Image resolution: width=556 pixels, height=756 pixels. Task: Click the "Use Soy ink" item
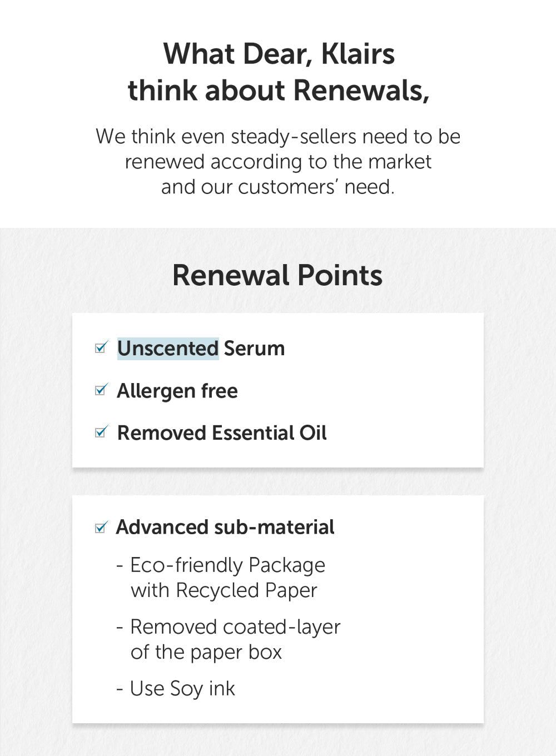[182, 689]
